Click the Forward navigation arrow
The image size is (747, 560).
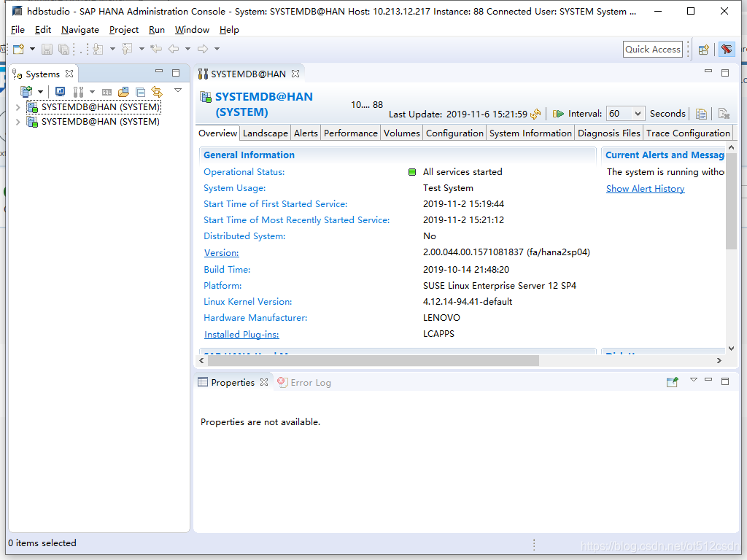point(203,49)
